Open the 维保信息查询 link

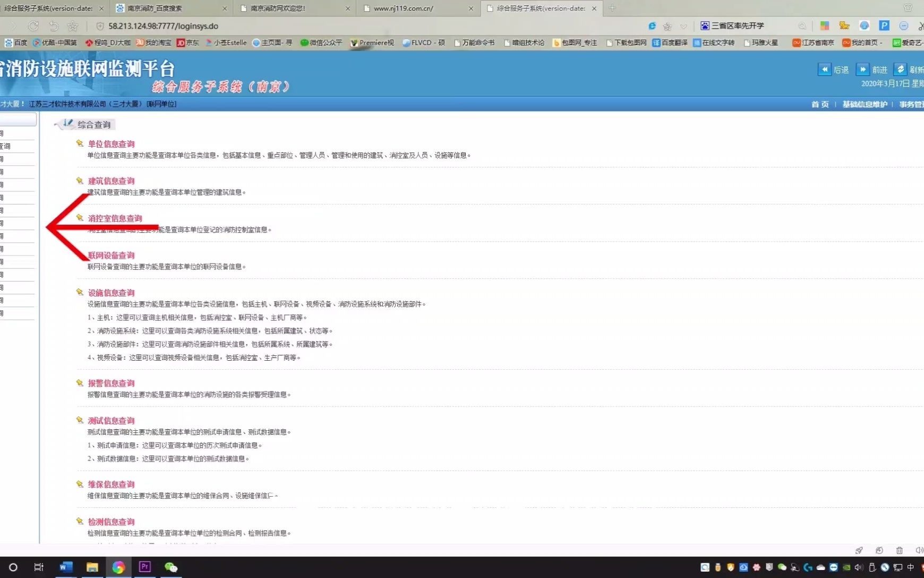pos(111,484)
